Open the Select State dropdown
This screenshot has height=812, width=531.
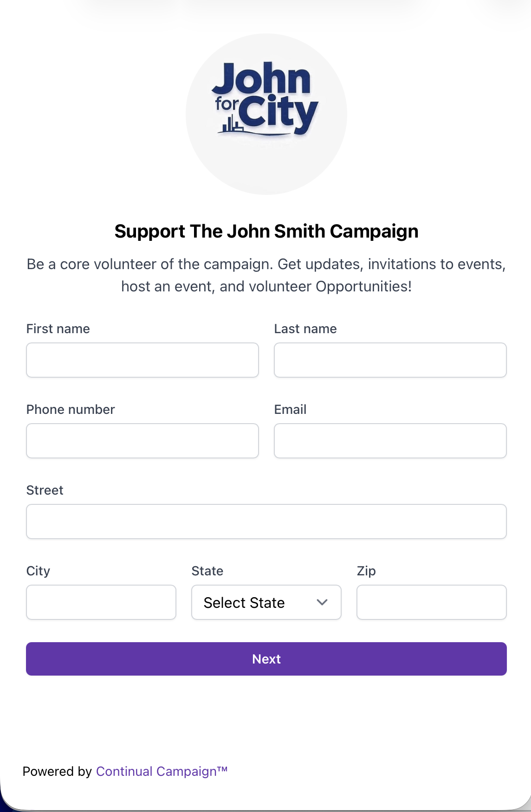coord(266,602)
